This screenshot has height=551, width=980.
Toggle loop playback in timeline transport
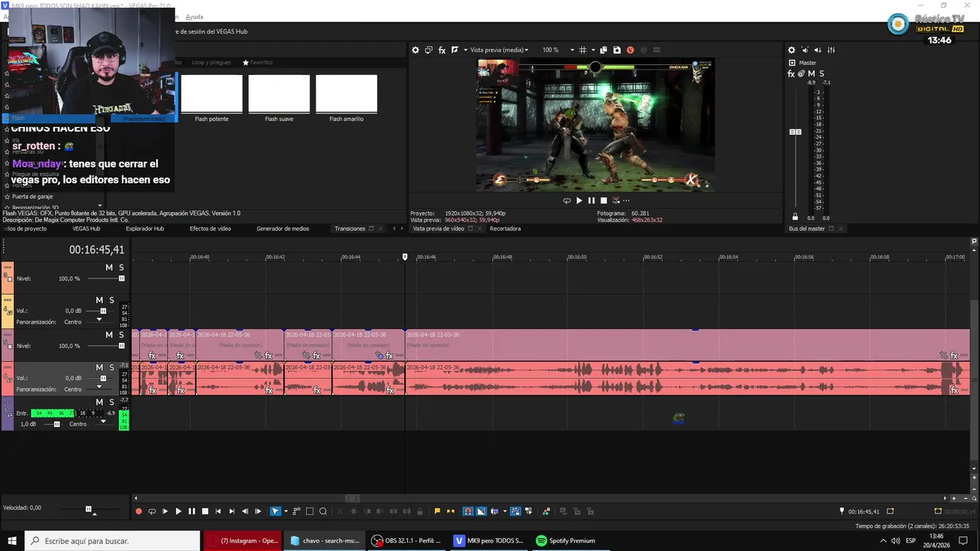pyautogui.click(x=152, y=511)
